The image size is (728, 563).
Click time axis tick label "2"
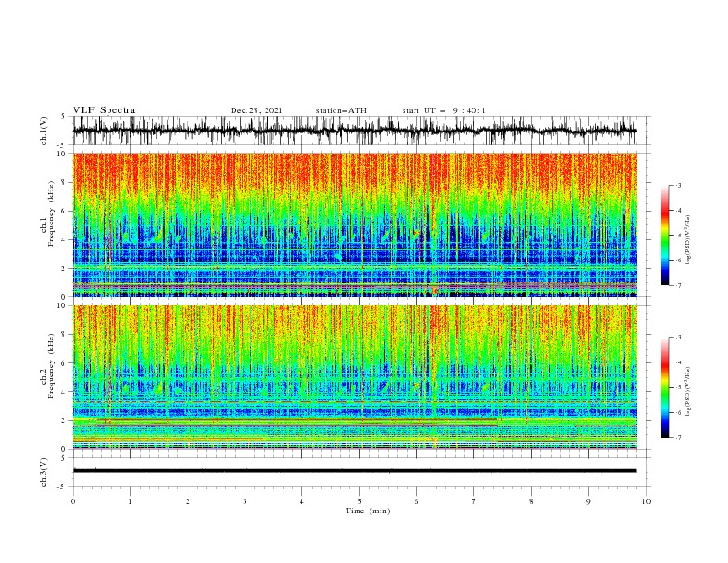pos(188,501)
